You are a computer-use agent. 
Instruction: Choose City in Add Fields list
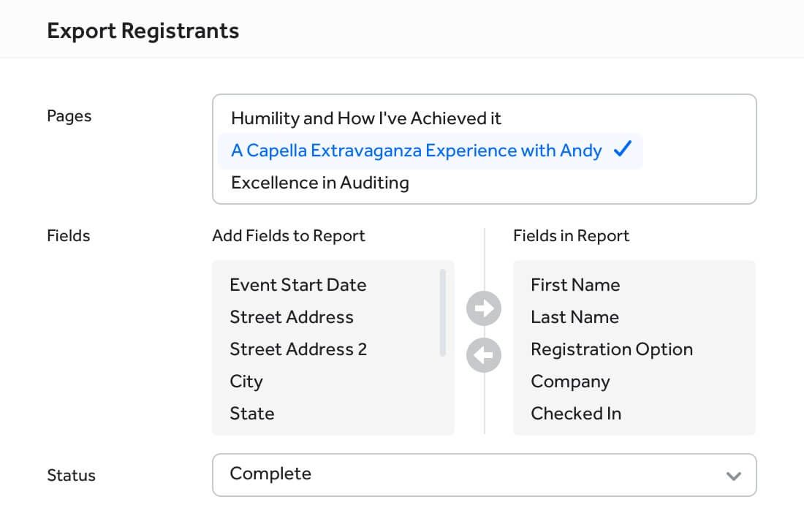click(x=246, y=381)
